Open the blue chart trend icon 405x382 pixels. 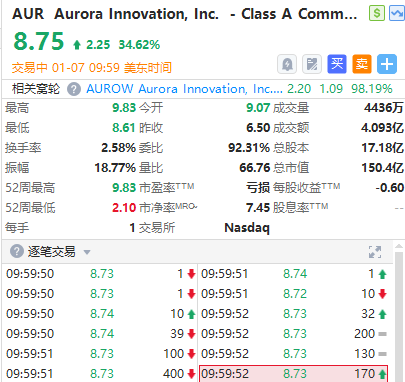pos(397,13)
